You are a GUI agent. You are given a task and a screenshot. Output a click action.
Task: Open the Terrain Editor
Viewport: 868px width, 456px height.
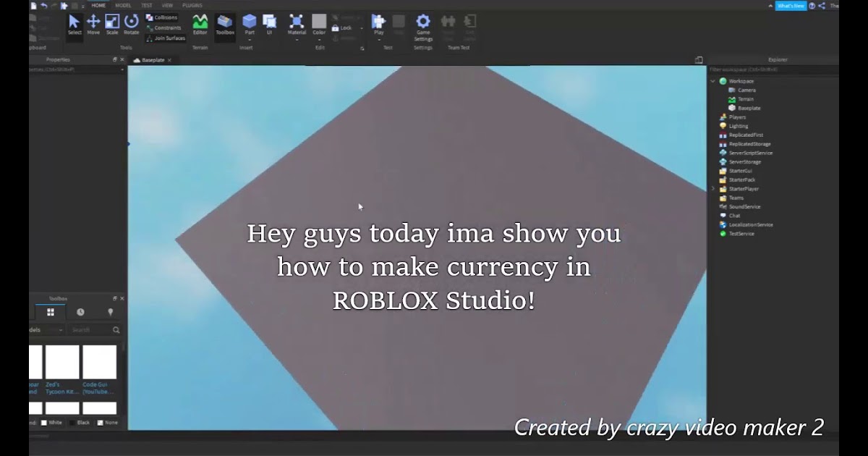pos(200,25)
